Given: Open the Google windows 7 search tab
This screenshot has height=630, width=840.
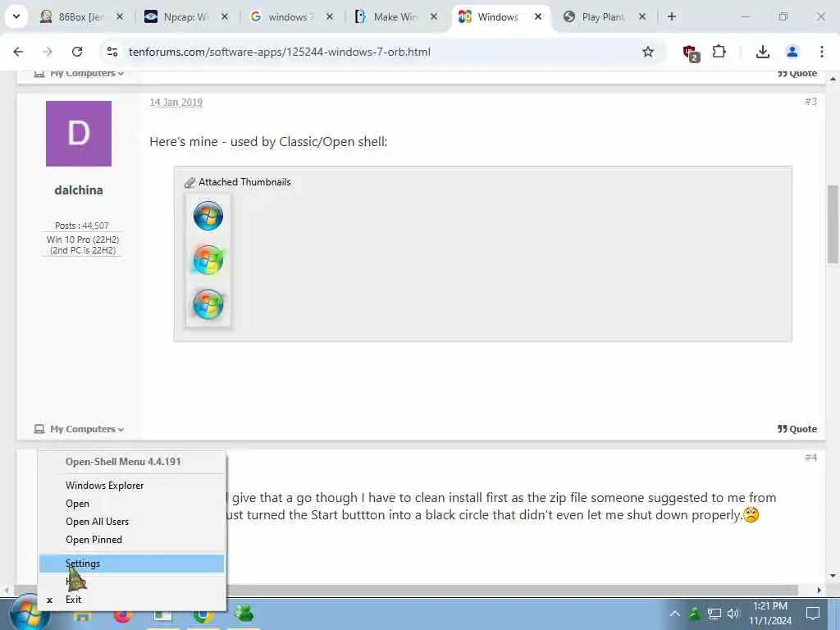Looking at the screenshot, I should pos(291,17).
